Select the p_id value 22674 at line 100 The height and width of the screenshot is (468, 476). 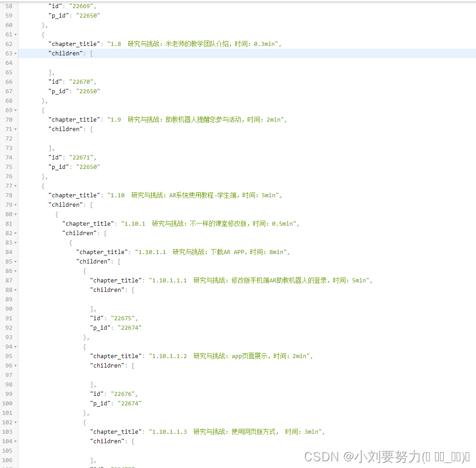(x=129, y=403)
